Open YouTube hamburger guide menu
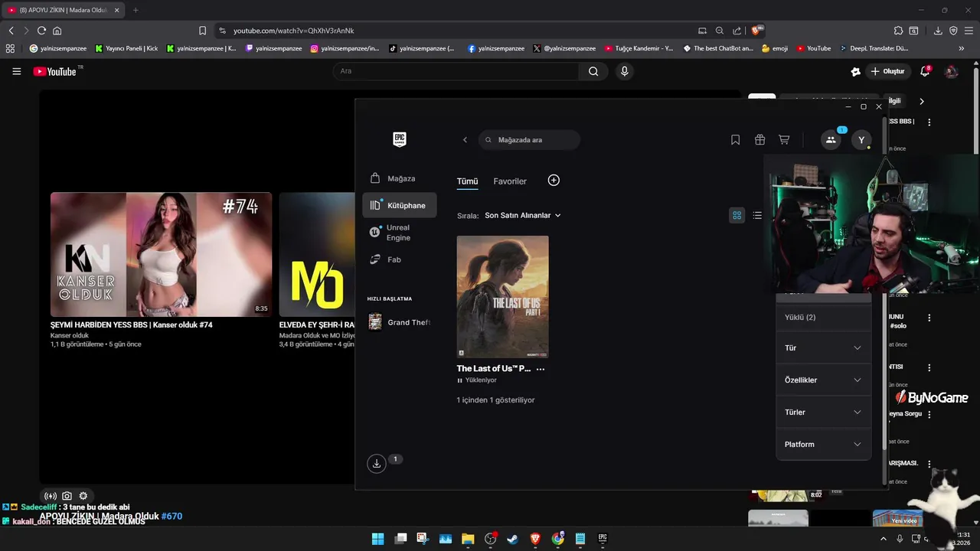This screenshot has width=980, height=551. tap(16, 71)
